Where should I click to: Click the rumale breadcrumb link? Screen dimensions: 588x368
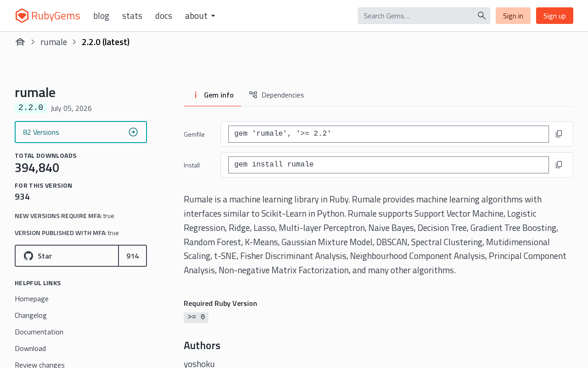54,42
